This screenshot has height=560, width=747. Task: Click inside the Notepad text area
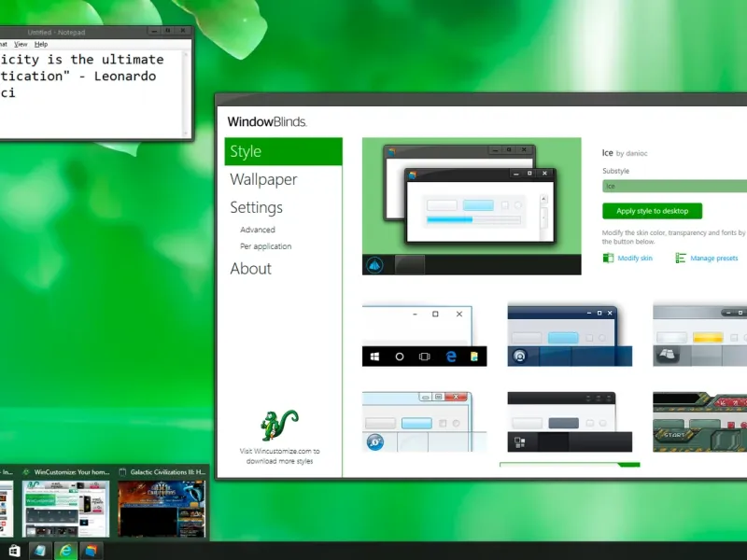(x=91, y=94)
